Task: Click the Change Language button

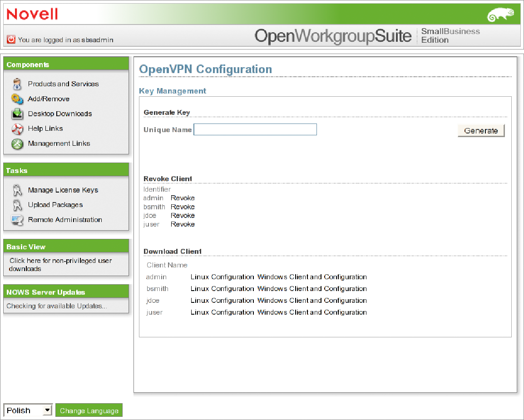Action: click(89, 410)
